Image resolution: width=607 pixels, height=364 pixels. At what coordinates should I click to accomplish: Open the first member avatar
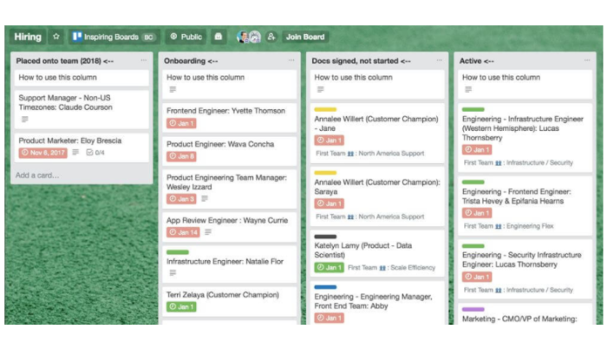click(243, 36)
